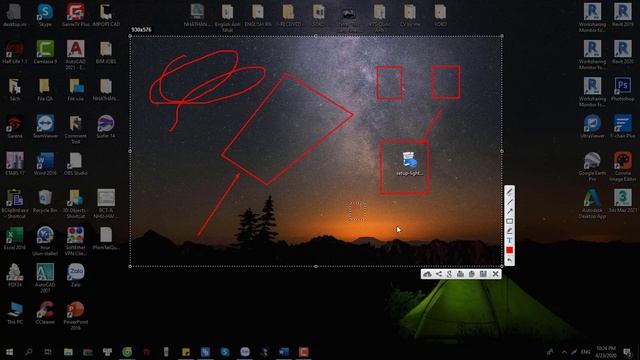
Task: Select the Lightshot text tool
Action: point(509,240)
